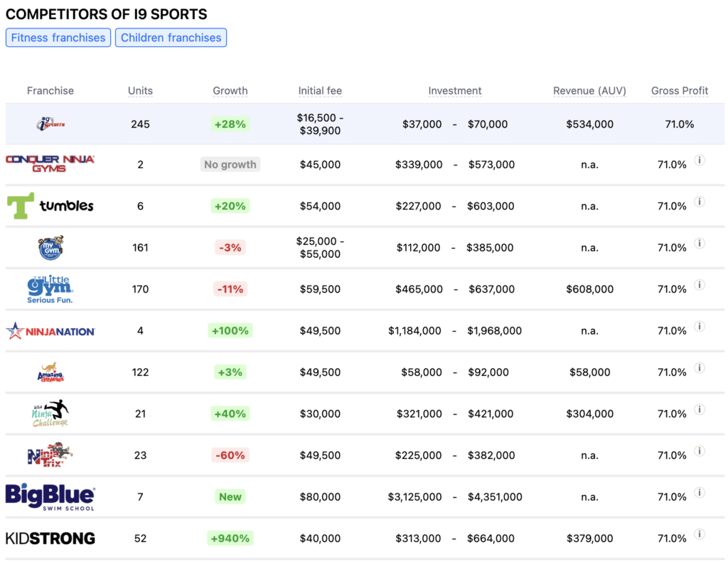The width and height of the screenshot is (728, 564).
Task: Select the 245 units value
Action: point(140,124)
